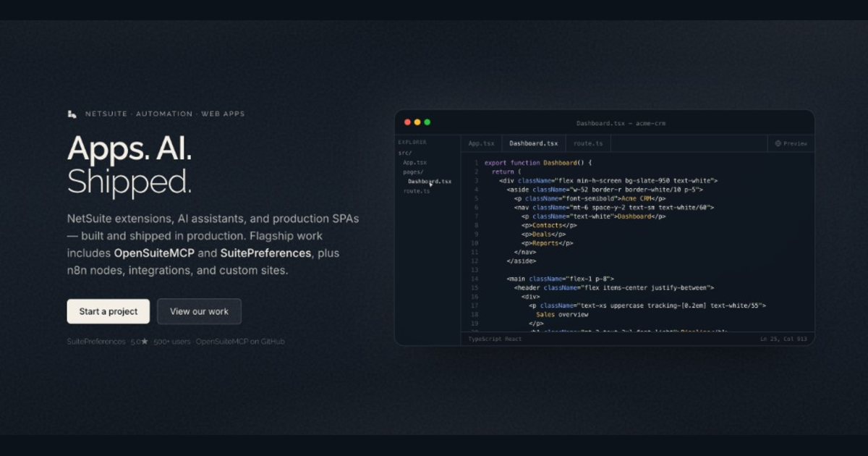This screenshot has height=456, width=868.
Task: Click the title 'Dashboard.tsx — acme-crm'
Action: (x=621, y=123)
